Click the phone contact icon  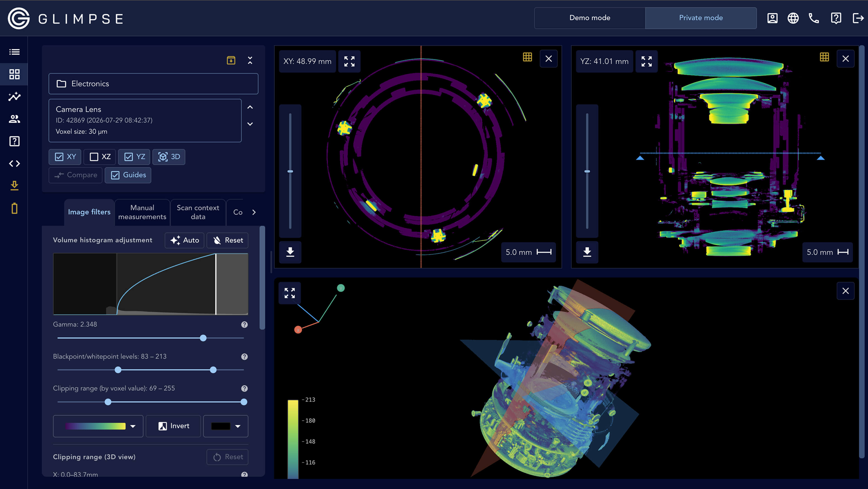coord(814,18)
